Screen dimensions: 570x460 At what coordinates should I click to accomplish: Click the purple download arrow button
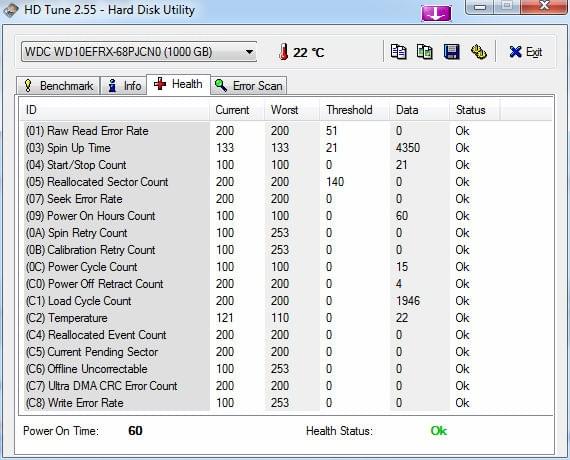pyautogui.click(x=436, y=13)
